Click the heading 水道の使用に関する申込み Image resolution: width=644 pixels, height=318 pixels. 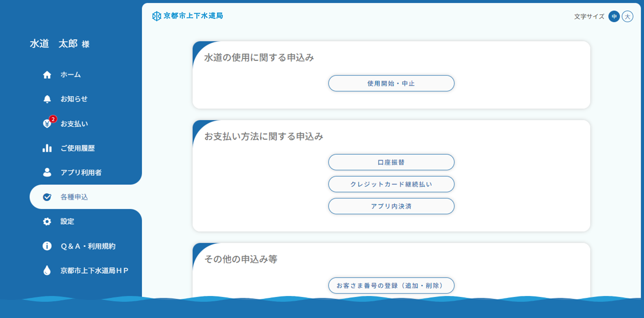tap(259, 58)
